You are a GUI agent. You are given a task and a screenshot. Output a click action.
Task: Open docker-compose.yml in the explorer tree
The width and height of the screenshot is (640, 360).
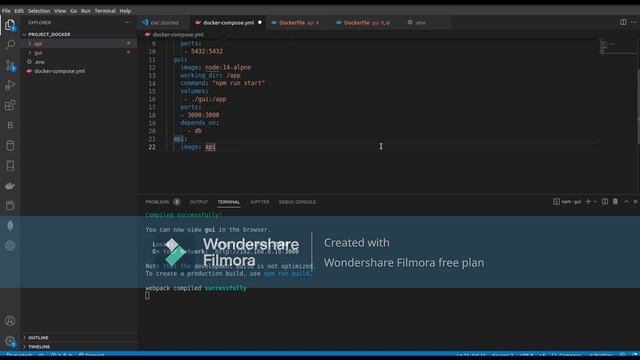tap(60, 71)
